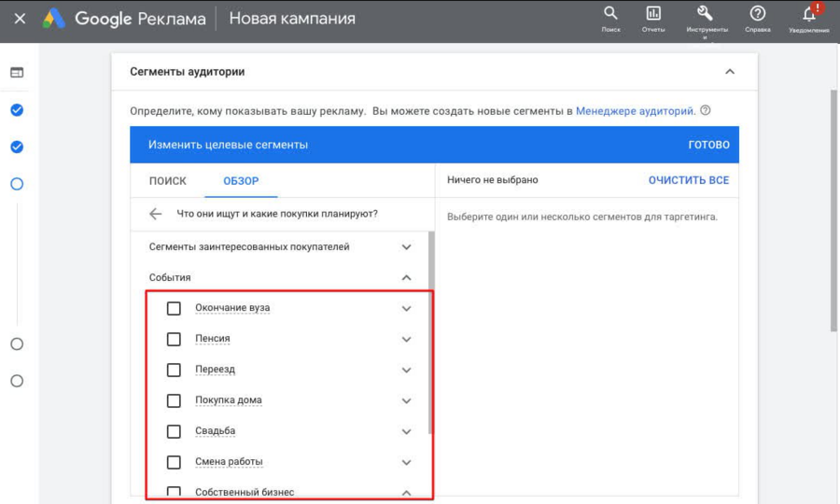Open Help (Справка) question icon
This screenshot has width=840, height=504.
[x=758, y=14]
